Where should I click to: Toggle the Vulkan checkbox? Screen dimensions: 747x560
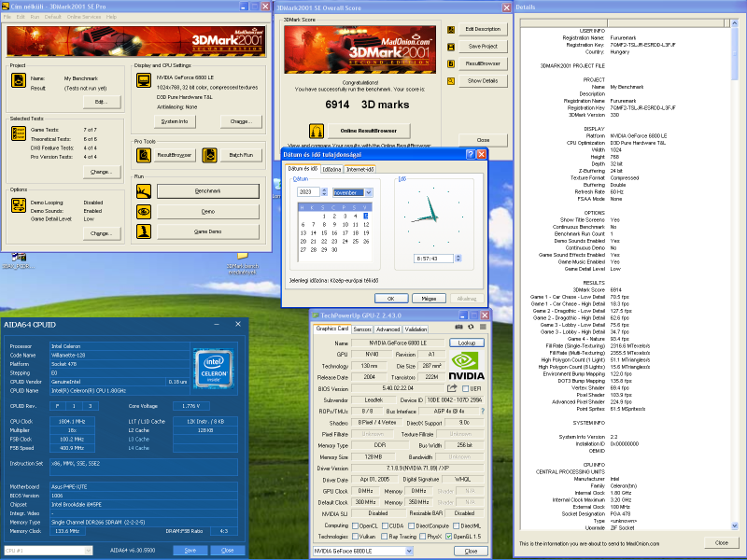(355, 537)
